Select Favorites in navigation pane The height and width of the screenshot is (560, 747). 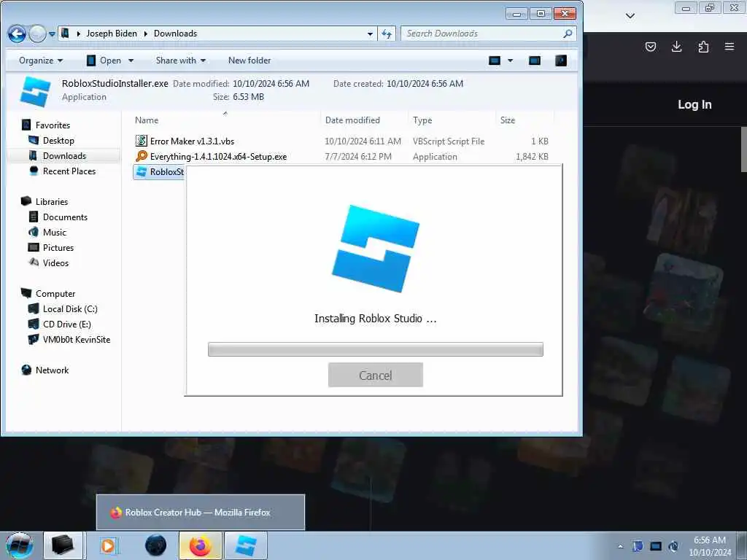(53, 125)
